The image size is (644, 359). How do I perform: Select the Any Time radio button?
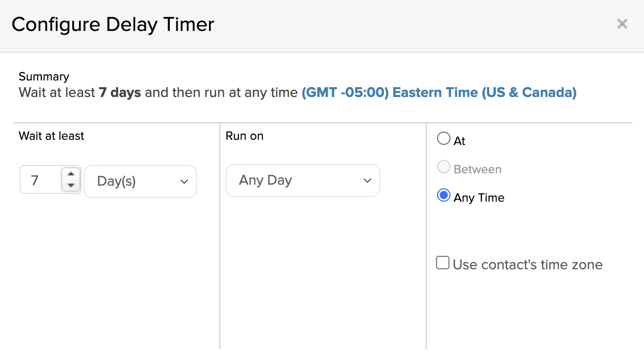[x=443, y=195]
